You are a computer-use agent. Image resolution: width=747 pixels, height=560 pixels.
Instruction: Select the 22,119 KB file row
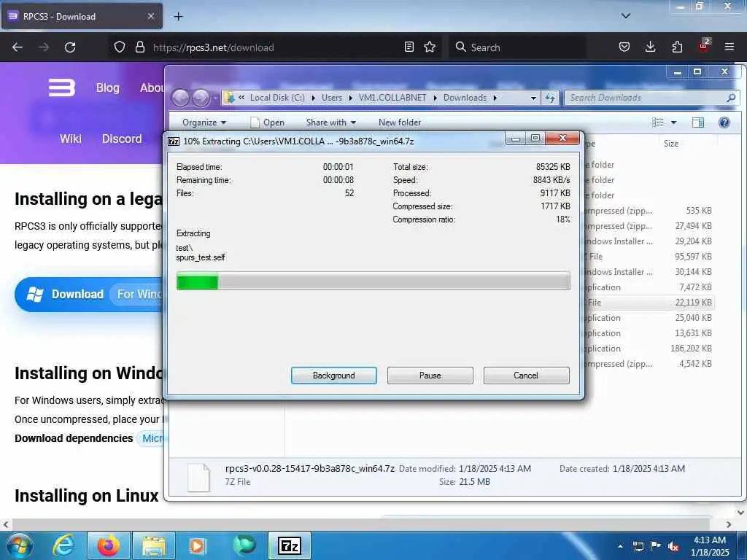650,303
